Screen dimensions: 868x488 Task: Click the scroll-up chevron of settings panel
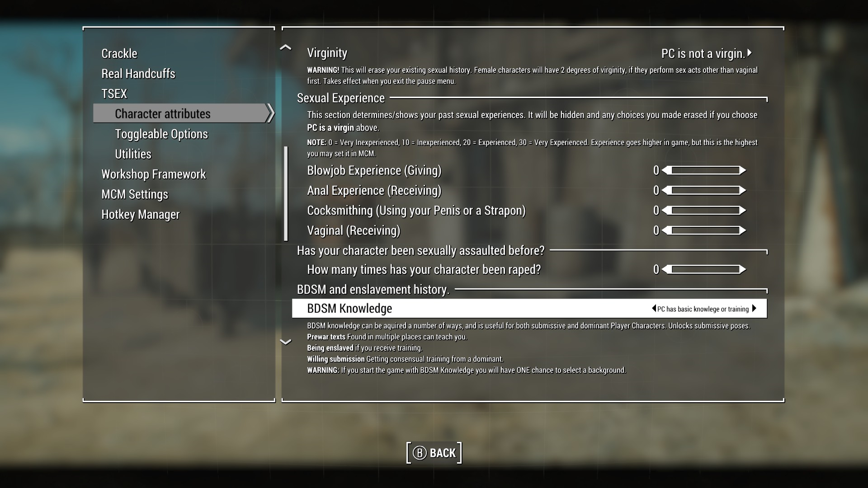point(286,47)
